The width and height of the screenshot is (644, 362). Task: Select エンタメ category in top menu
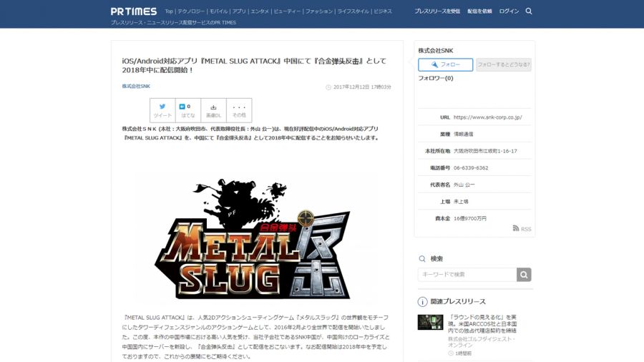pos(260,11)
